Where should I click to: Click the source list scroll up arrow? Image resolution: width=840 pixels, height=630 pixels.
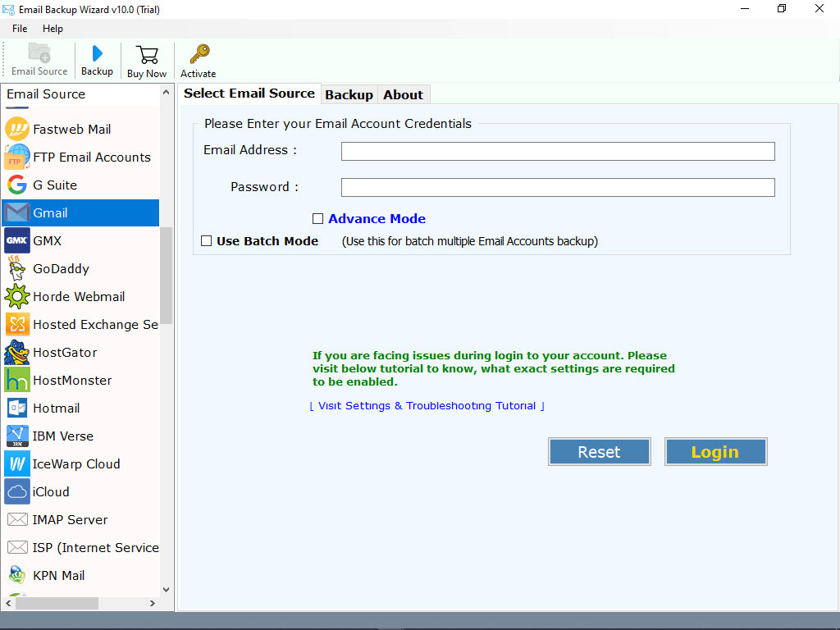[x=166, y=92]
